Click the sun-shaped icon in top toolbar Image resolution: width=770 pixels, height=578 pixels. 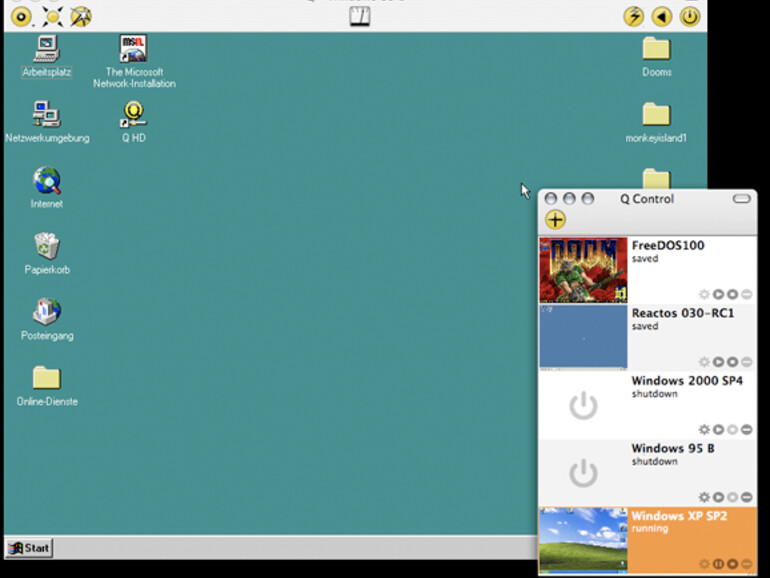51,16
